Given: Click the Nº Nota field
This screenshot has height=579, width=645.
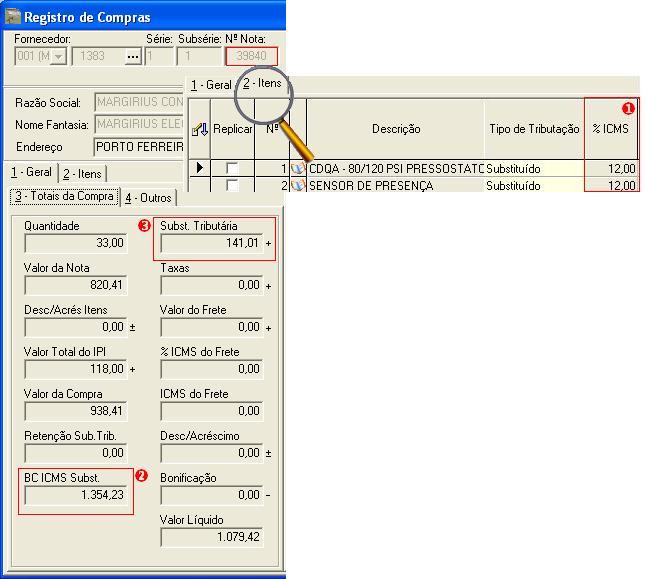Looking at the screenshot, I should point(251,57).
